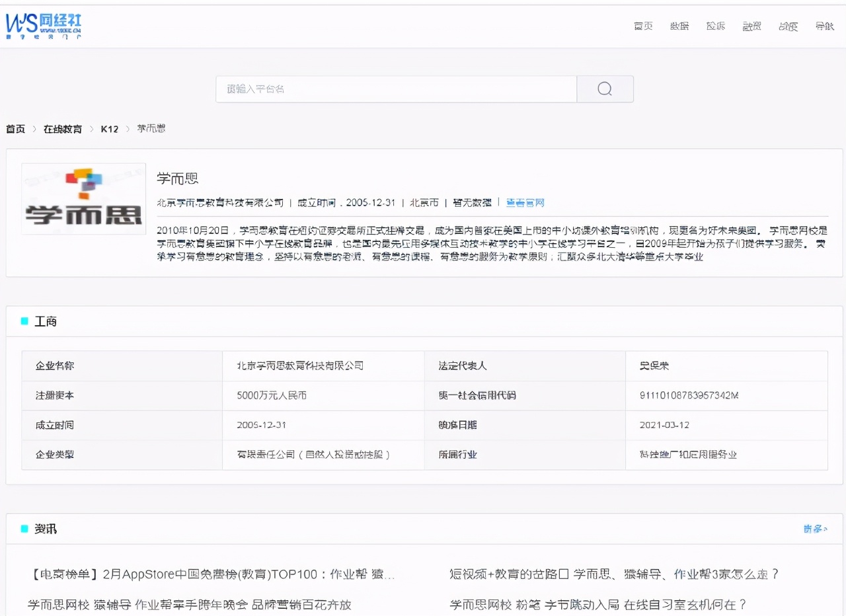Open 导航 in the top navigation
846x616 pixels.
[x=824, y=26]
